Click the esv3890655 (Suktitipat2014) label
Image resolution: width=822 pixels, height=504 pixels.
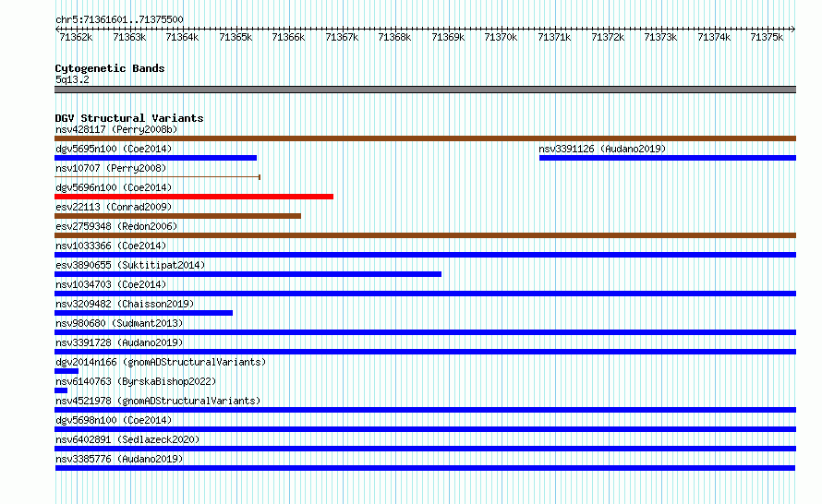[x=130, y=265]
